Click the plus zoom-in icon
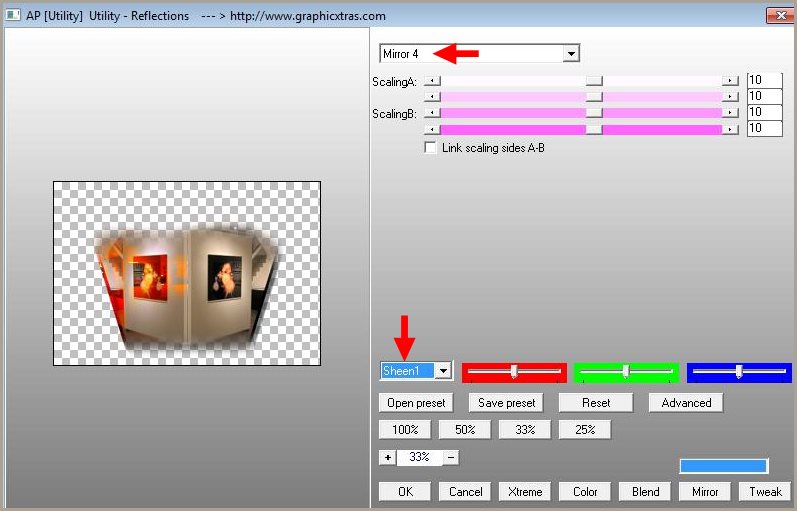Screen dimensions: 797x511 [387, 457]
